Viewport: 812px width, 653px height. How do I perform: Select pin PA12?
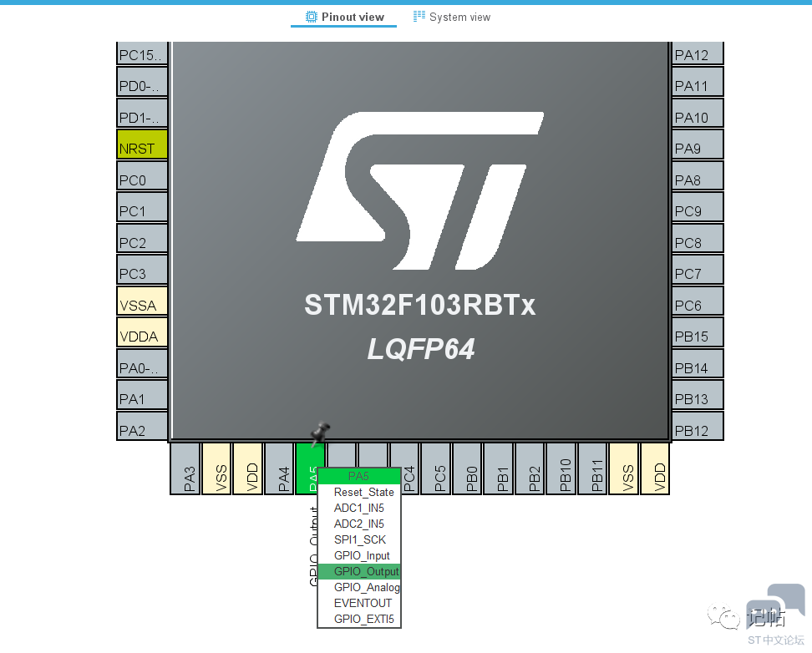pyautogui.click(x=698, y=53)
